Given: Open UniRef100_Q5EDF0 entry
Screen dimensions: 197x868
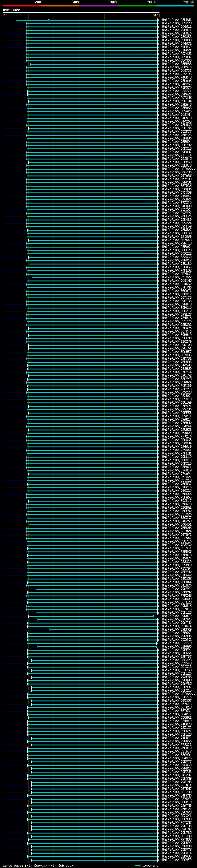Looking at the screenshot, I should (176, 748).
